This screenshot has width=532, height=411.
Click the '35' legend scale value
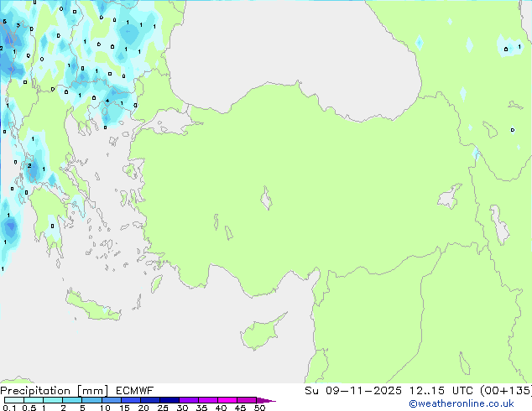(x=201, y=408)
